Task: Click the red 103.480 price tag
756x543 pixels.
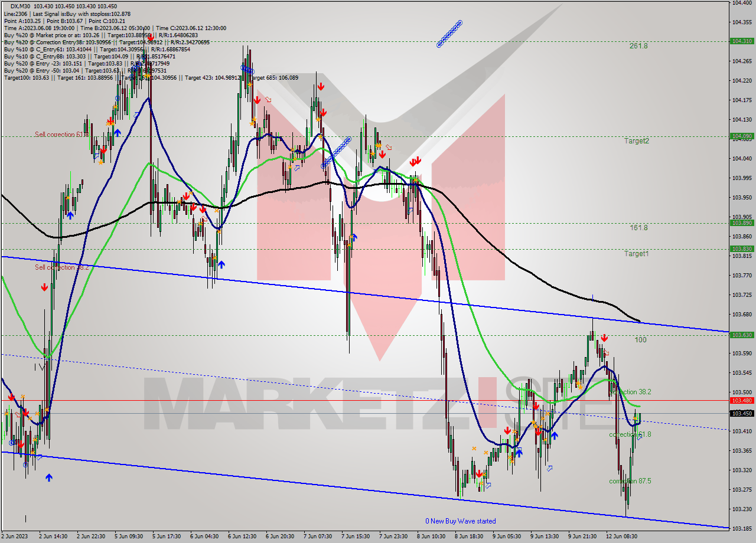Action: (742, 401)
